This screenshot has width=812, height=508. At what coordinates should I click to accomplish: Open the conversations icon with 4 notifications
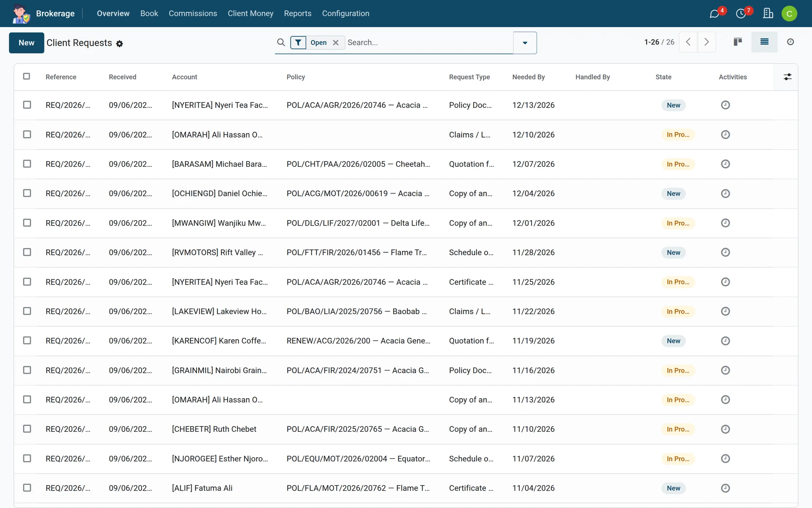point(714,14)
